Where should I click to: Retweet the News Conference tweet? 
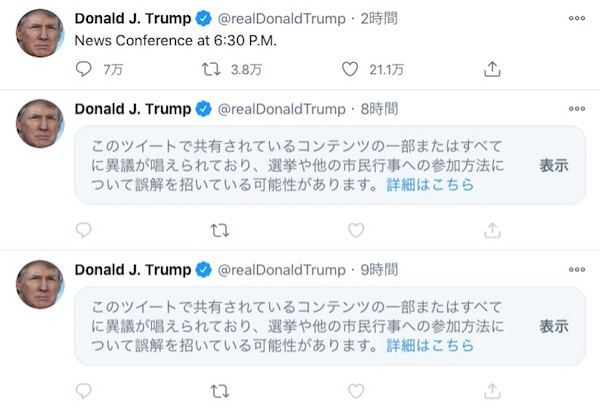click(212, 69)
